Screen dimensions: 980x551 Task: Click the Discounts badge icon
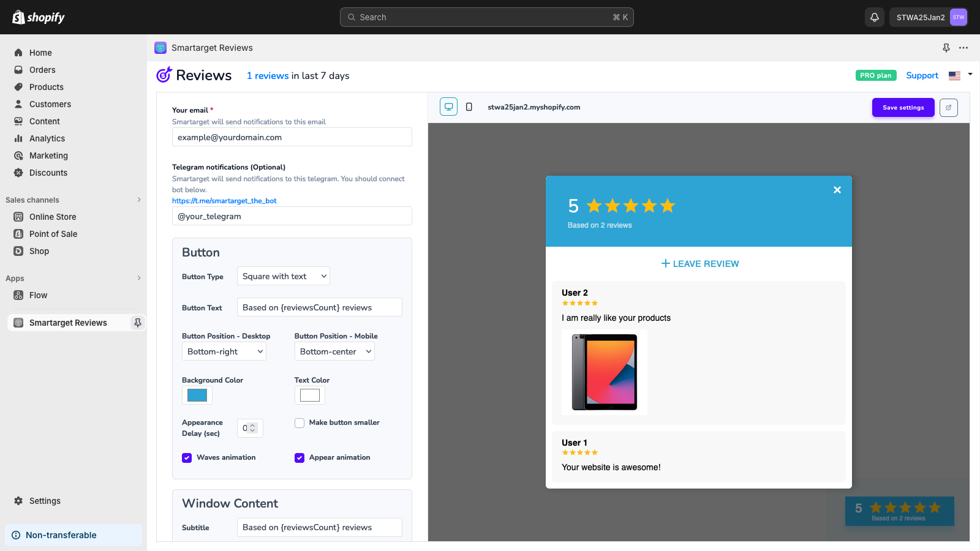(18, 173)
